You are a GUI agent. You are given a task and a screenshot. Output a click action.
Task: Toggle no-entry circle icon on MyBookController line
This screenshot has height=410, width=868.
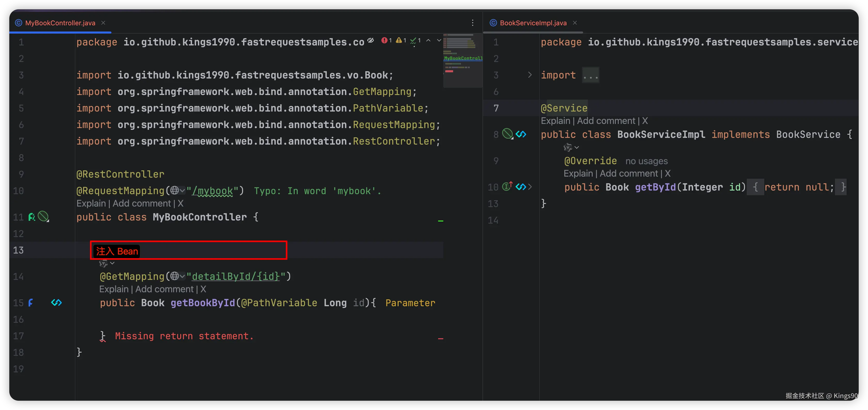click(x=43, y=216)
